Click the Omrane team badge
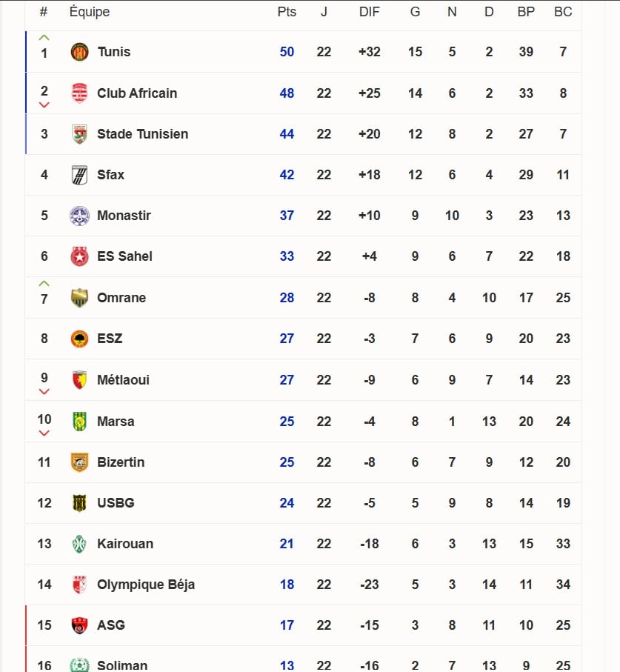The width and height of the screenshot is (620, 672). click(79, 298)
